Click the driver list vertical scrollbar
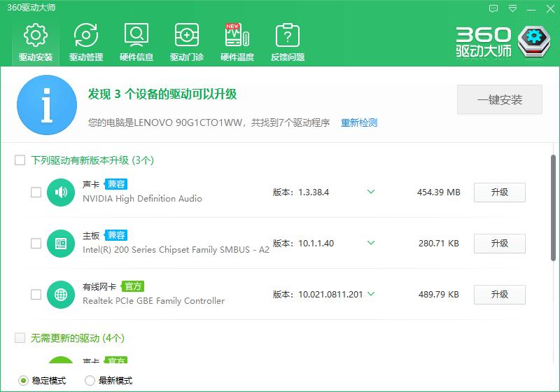This screenshot has height=392, width=560. coord(553,208)
